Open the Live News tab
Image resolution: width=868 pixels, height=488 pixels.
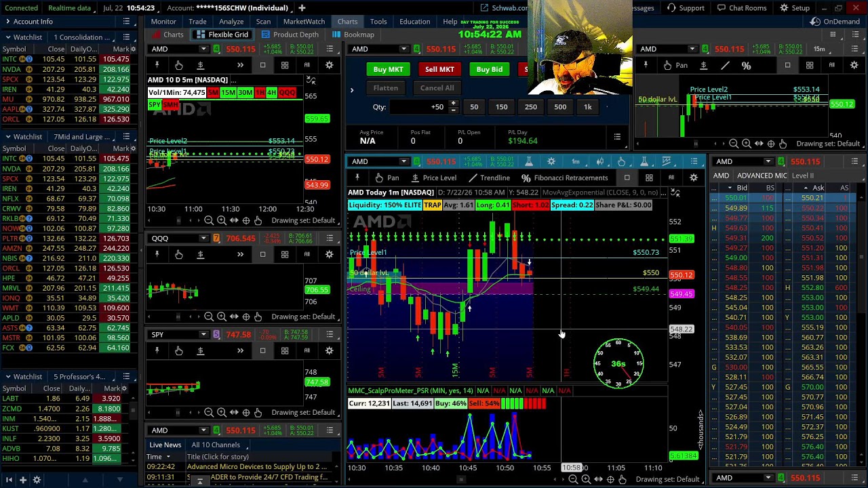[165, 445]
